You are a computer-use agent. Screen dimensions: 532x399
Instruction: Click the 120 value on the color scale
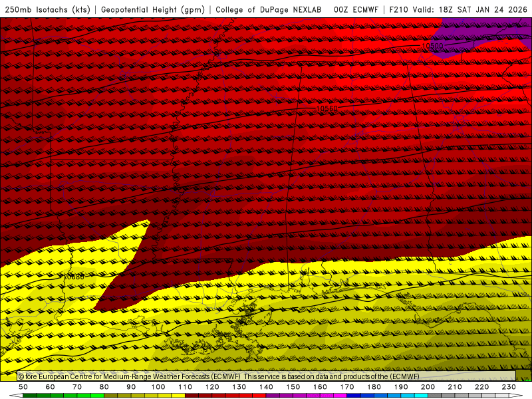pos(212,387)
